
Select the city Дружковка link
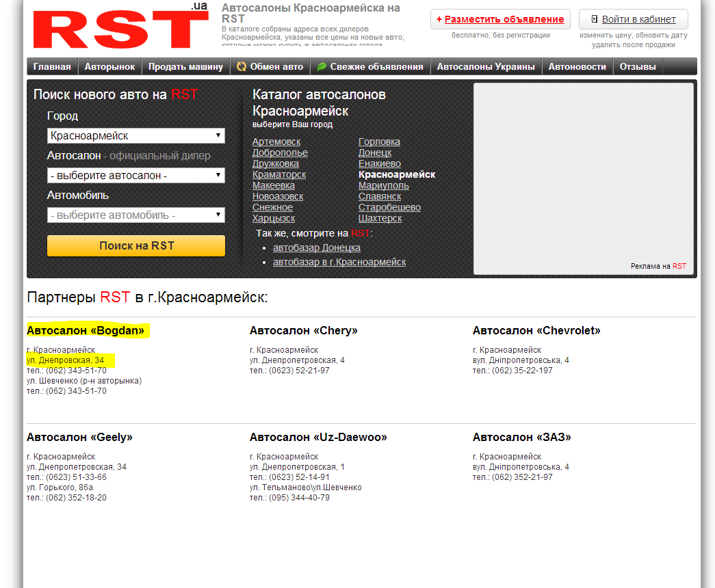(276, 163)
